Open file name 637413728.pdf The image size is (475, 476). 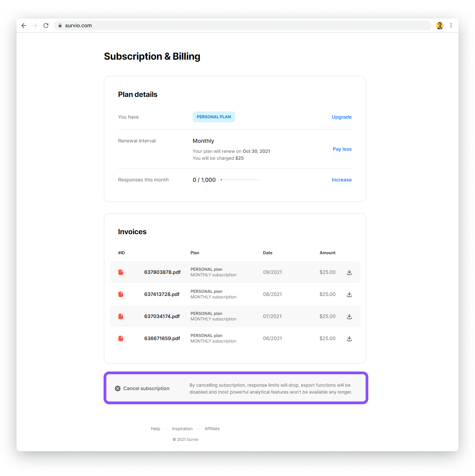point(162,294)
